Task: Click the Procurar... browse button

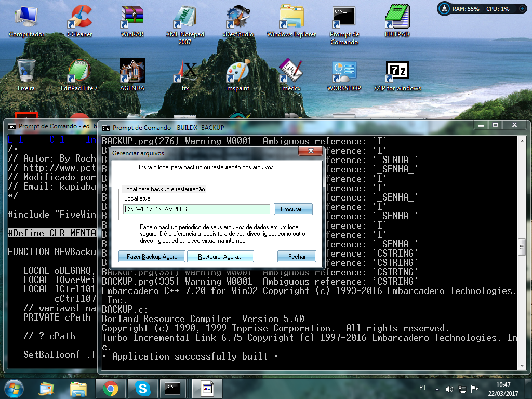Action: click(293, 209)
